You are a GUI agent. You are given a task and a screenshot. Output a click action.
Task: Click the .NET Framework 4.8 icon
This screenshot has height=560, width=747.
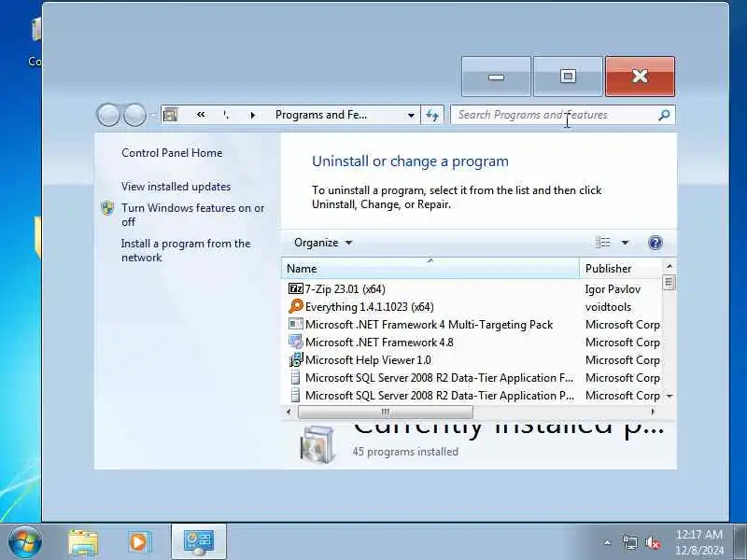pyautogui.click(x=295, y=342)
